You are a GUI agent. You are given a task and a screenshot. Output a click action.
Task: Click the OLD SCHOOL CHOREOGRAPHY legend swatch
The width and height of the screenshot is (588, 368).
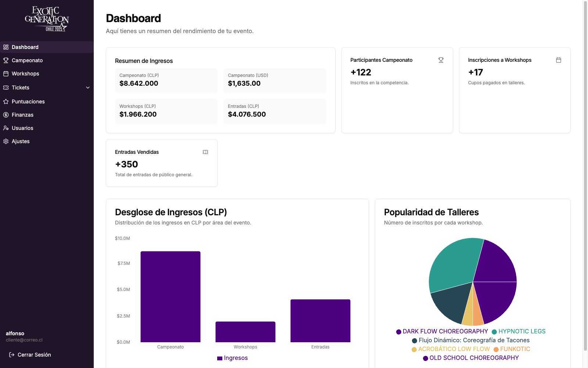[426, 358]
